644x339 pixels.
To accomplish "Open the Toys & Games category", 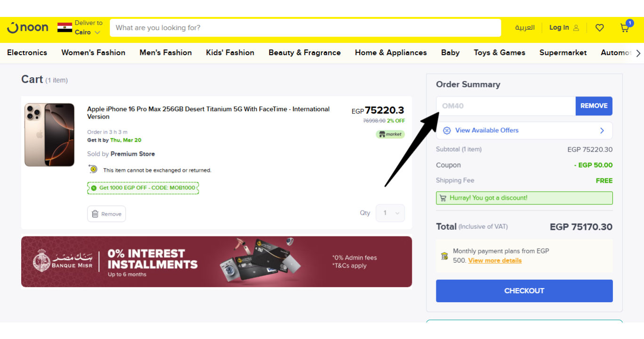I will [499, 53].
